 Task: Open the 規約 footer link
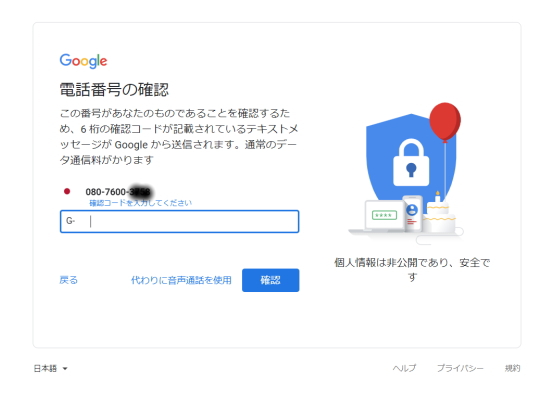tap(512, 368)
